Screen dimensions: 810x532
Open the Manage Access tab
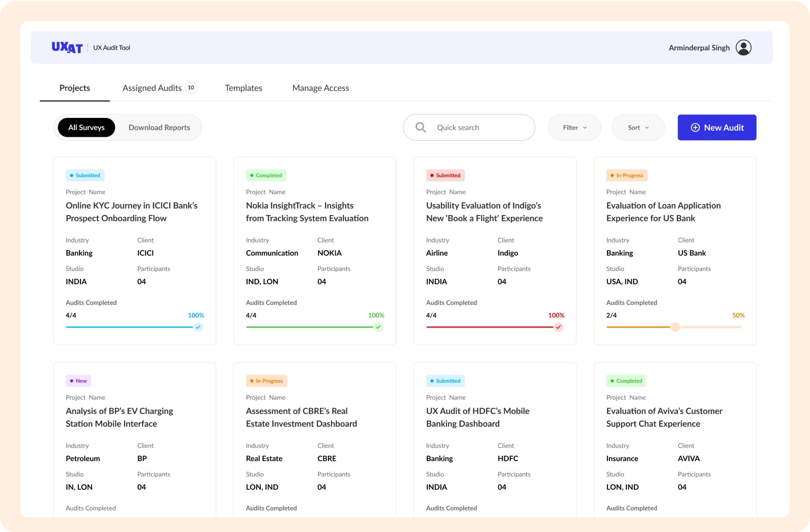coord(320,88)
